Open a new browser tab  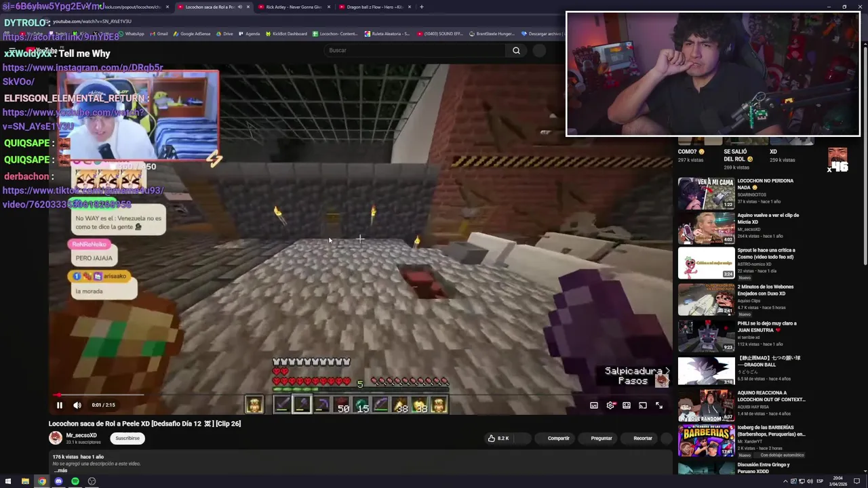(421, 7)
